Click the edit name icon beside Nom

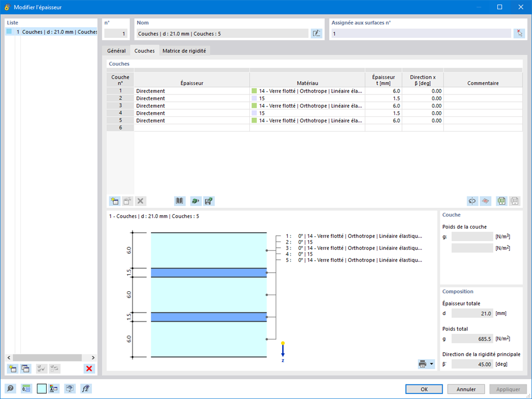point(316,33)
